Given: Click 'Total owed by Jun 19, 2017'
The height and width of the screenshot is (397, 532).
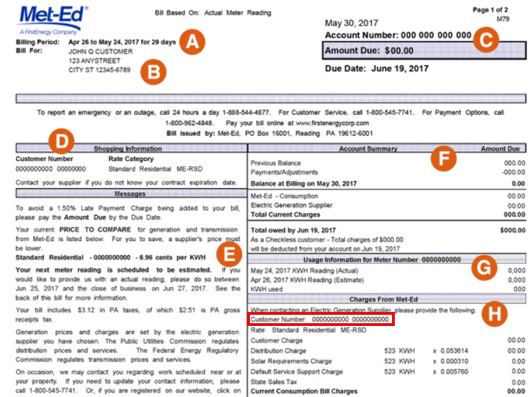Looking at the screenshot, I should tap(293, 231).
